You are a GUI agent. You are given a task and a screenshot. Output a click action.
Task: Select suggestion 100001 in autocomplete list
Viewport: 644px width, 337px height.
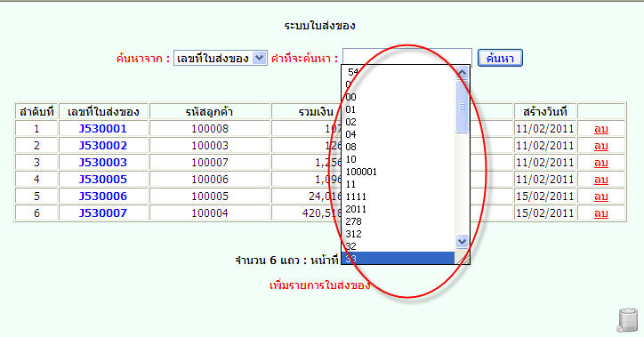point(398,172)
